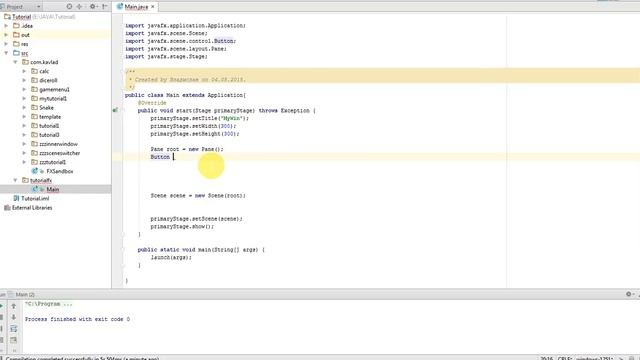Select the zzztutorial1 package
Viewport: 640px width, 360px height.
(x=52, y=162)
